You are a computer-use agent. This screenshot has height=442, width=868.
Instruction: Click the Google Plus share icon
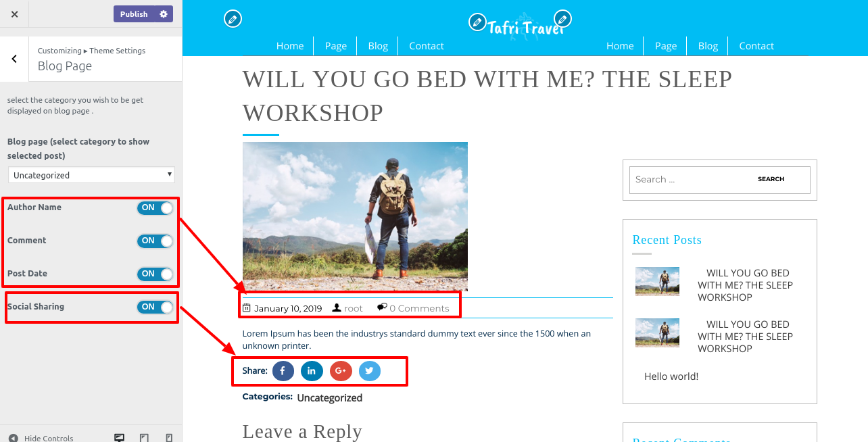(341, 371)
